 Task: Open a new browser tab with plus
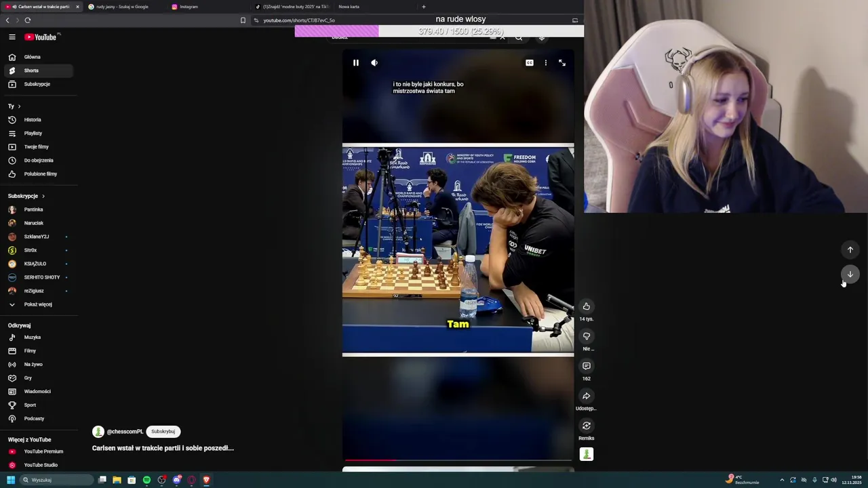pos(424,7)
